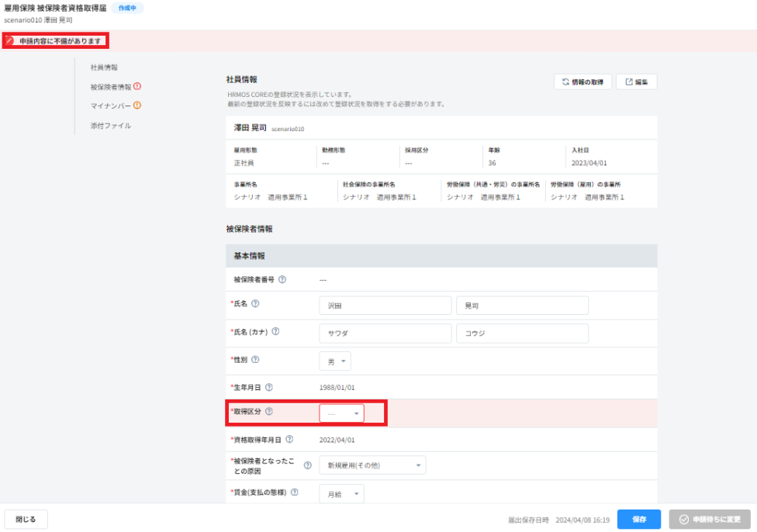Select マイナンバー in the sidebar
The height and width of the screenshot is (532, 757).
click(110, 106)
